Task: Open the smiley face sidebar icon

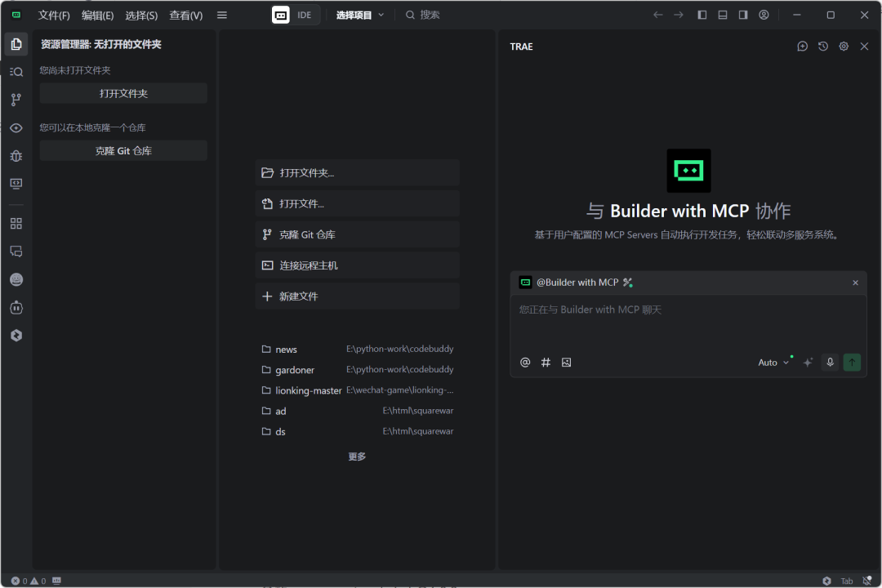Action: (x=16, y=279)
